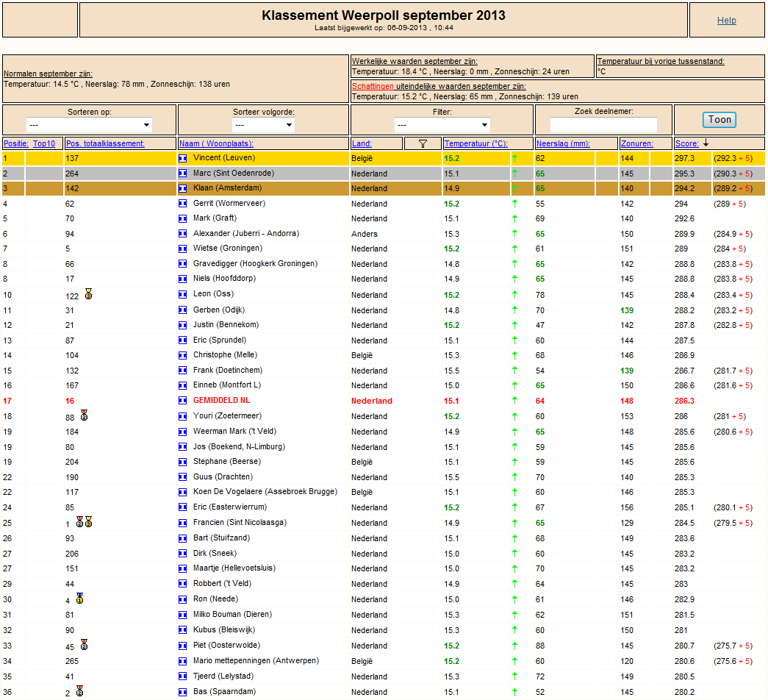Click the Toon button
768x700 pixels.
pyautogui.click(x=719, y=120)
